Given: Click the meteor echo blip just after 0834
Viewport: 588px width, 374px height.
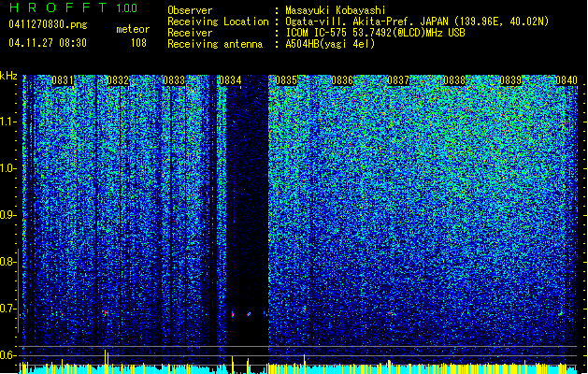Looking at the screenshot, I should (233, 314).
